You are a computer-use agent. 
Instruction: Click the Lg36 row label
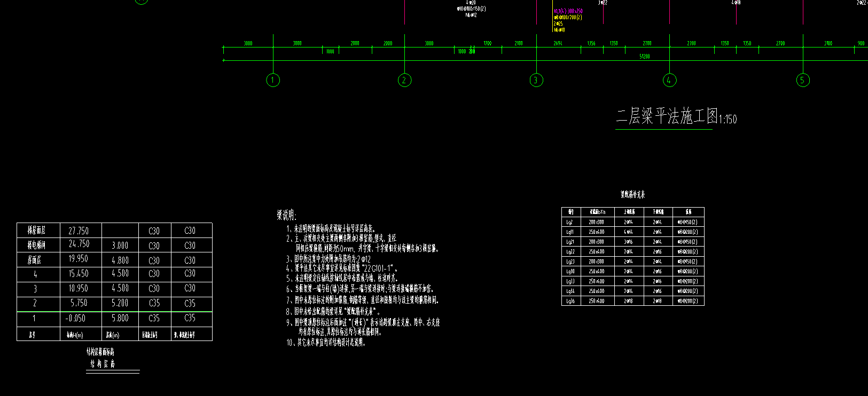coord(570,301)
